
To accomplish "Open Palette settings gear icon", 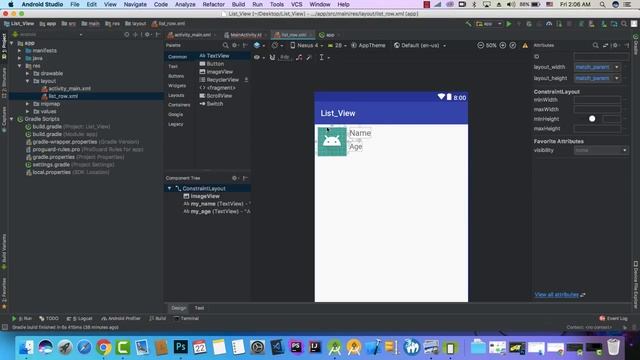I will coord(235,45).
